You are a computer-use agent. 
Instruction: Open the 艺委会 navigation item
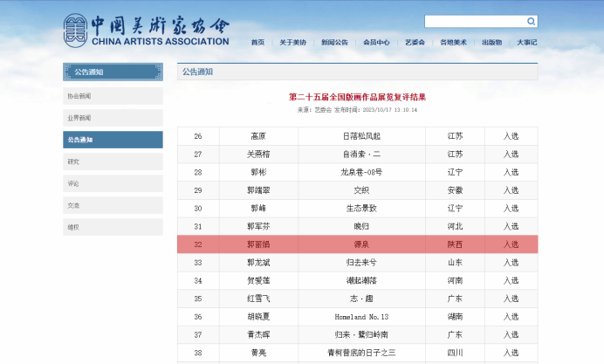pos(415,42)
